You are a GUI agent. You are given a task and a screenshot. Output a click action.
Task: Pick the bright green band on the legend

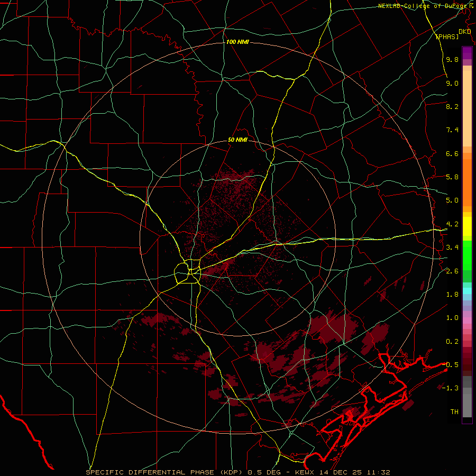click(467, 255)
